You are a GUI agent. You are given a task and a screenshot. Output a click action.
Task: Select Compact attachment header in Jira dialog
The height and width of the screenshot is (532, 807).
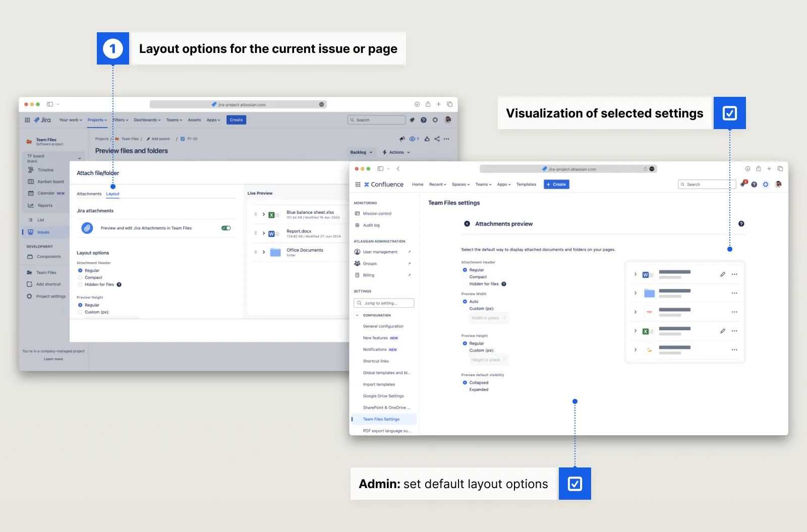80,277
